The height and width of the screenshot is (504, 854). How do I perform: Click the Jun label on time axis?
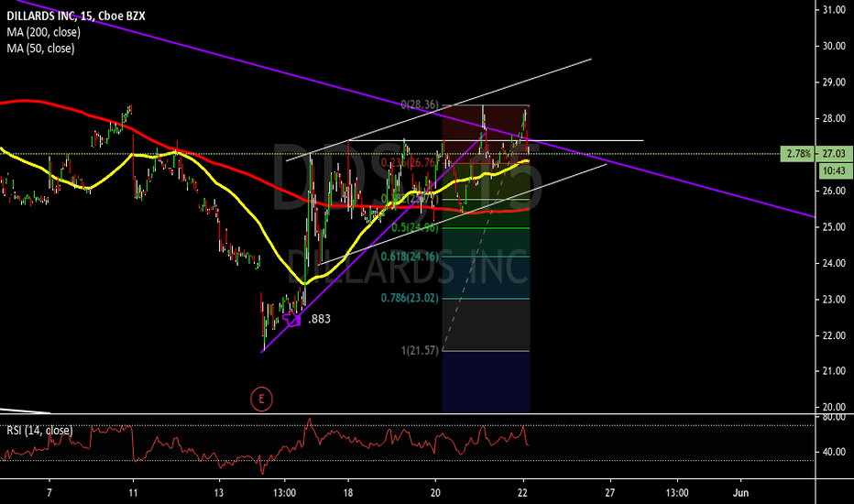[740, 493]
